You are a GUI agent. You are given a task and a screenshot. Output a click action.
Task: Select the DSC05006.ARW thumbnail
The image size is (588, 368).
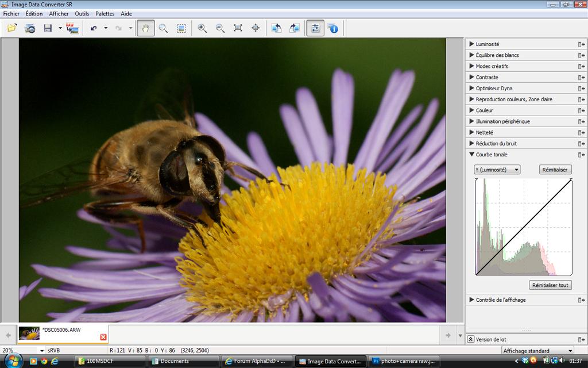(x=29, y=333)
